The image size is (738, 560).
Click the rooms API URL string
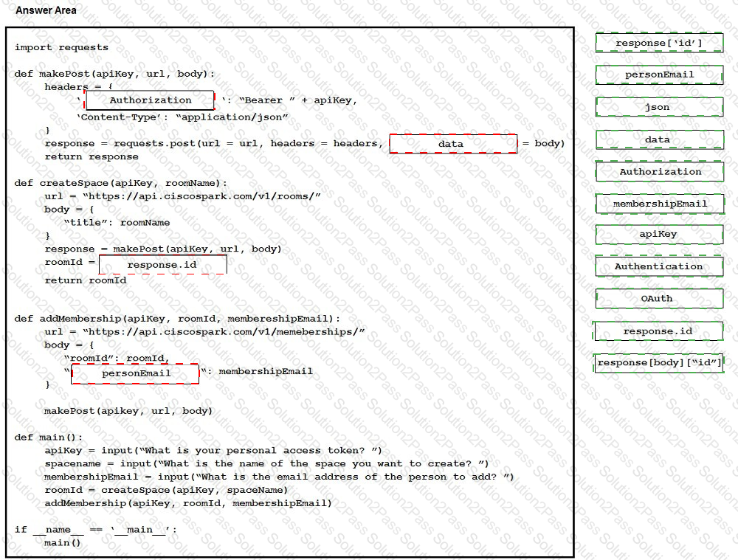(x=202, y=196)
